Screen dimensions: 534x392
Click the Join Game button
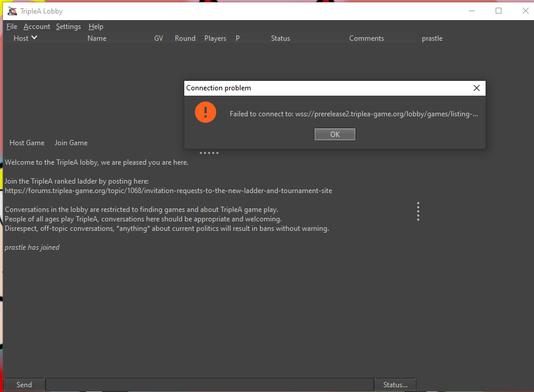tap(71, 143)
